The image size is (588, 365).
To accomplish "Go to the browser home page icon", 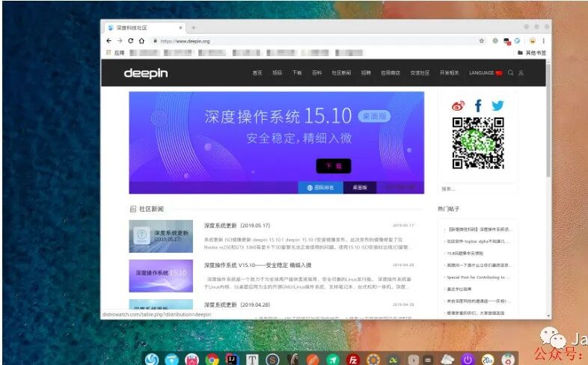I will click(141, 41).
